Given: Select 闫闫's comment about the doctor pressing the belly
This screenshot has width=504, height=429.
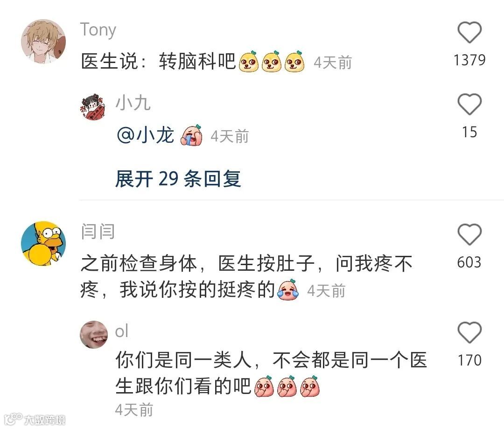Looking at the screenshot, I should pyautogui.click(x=246, y=276).
